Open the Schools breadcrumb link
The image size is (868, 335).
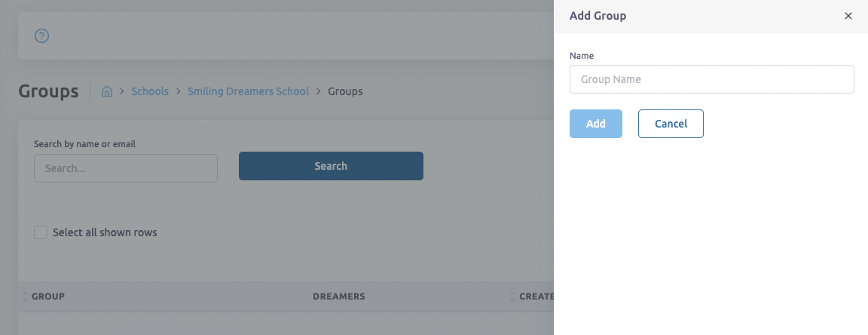click(150, 91)
